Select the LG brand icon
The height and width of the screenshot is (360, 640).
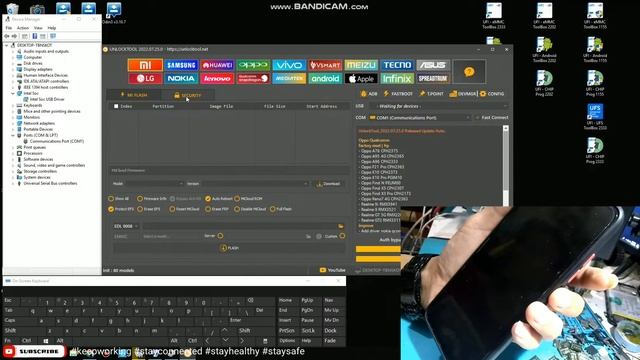click(145, 78)
